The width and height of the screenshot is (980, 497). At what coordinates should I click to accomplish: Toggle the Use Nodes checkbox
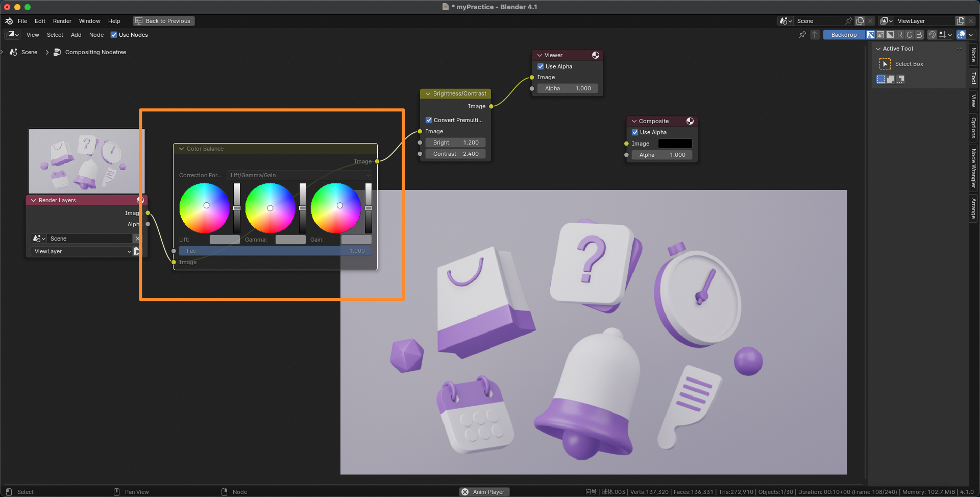pos(114,35)
